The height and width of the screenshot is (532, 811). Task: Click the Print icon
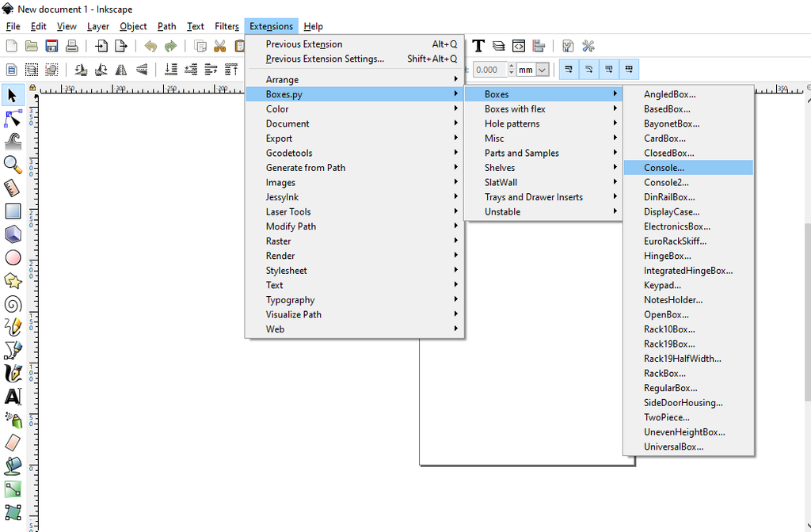72,46
